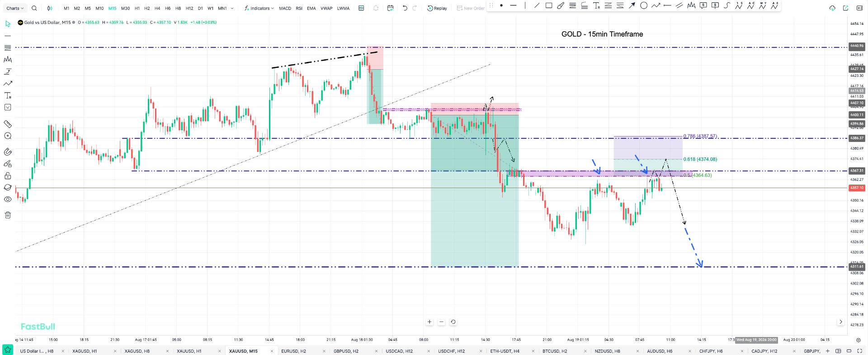Open the chart template layout icon
This screenshot has width=868, height=355.
click(361, 8)
